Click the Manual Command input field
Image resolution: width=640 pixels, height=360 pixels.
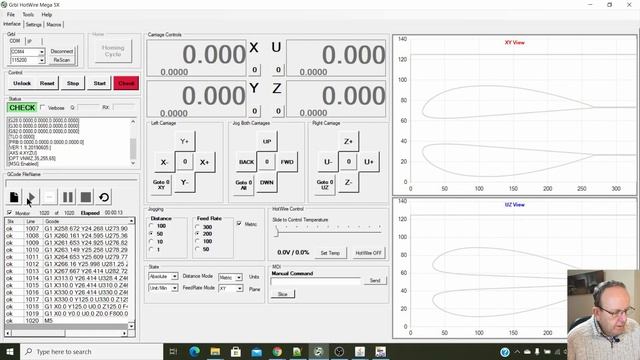[316, 281]
